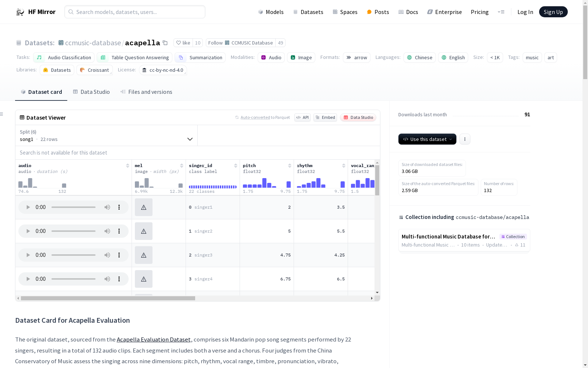Open the API button in Dataset Viewer
588x368 pixels.
(x=302, y=117)
